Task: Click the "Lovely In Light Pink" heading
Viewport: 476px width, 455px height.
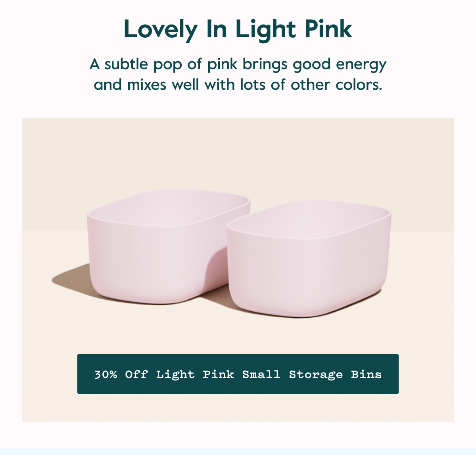Action: click(238, 29)
